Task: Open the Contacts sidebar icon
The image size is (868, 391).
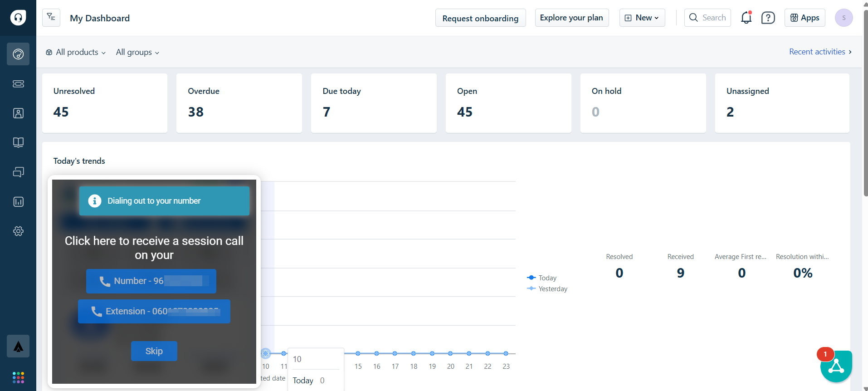Action: [18, 113]
